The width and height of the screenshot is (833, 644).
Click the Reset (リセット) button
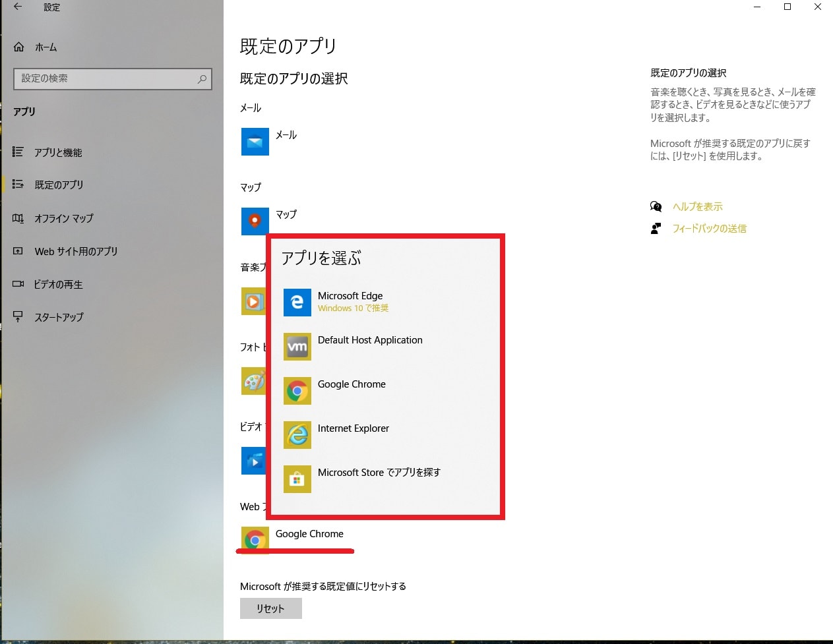click(x=271, y=608)
